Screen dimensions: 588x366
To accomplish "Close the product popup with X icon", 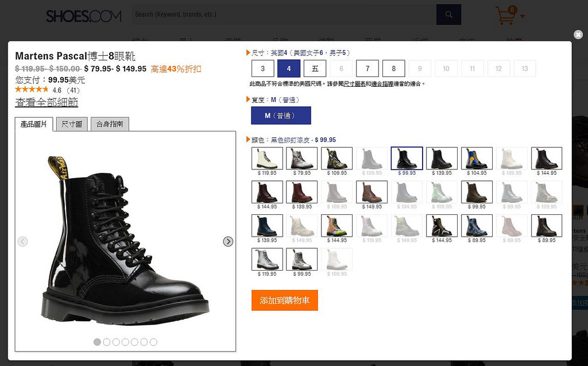I will tap(578, 34).
